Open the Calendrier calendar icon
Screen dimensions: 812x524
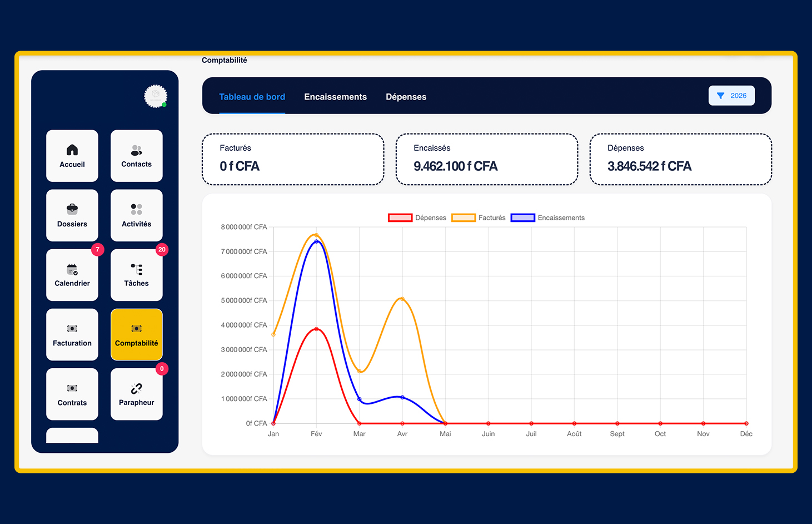[x=72, y=269]
